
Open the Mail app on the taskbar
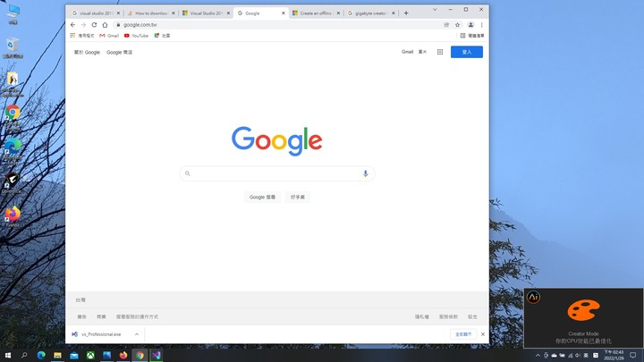tap(74, 355)
